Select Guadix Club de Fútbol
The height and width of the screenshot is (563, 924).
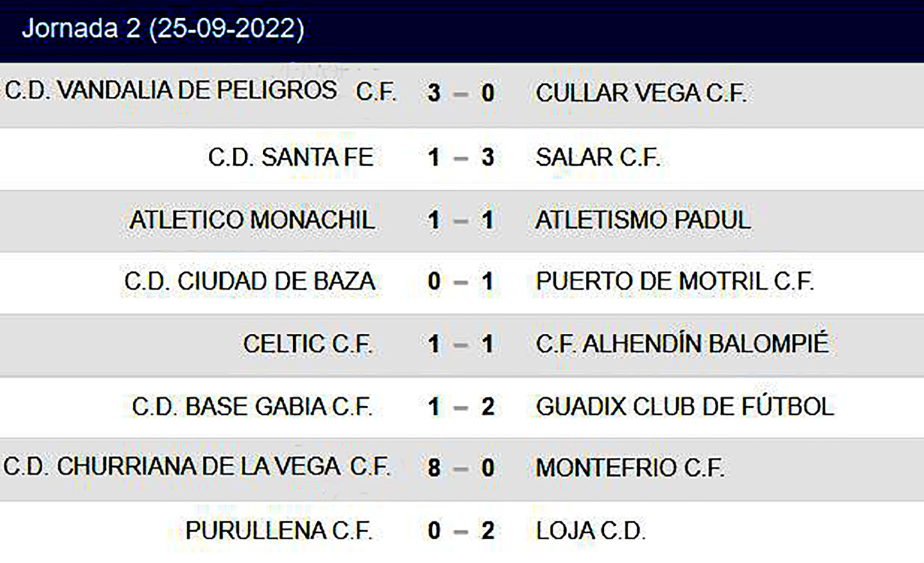pos(685,407)
